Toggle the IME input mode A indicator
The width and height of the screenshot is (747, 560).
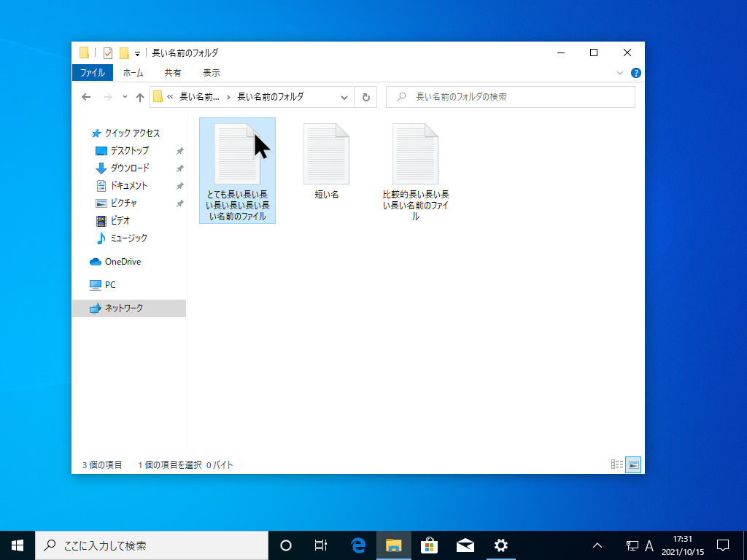click(x=649, y=545)
